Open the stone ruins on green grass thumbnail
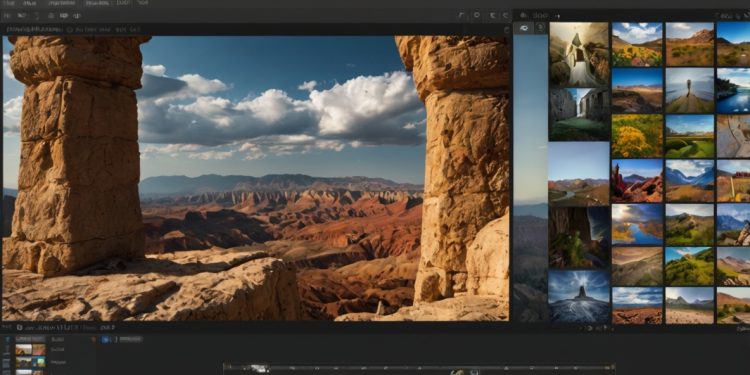The image size is (750, 375). point(579,114)
